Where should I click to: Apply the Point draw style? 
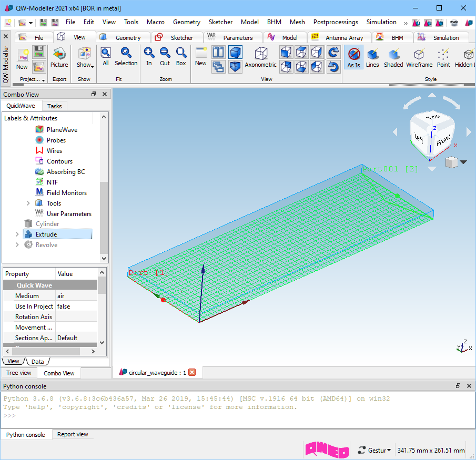coord(443,58)
